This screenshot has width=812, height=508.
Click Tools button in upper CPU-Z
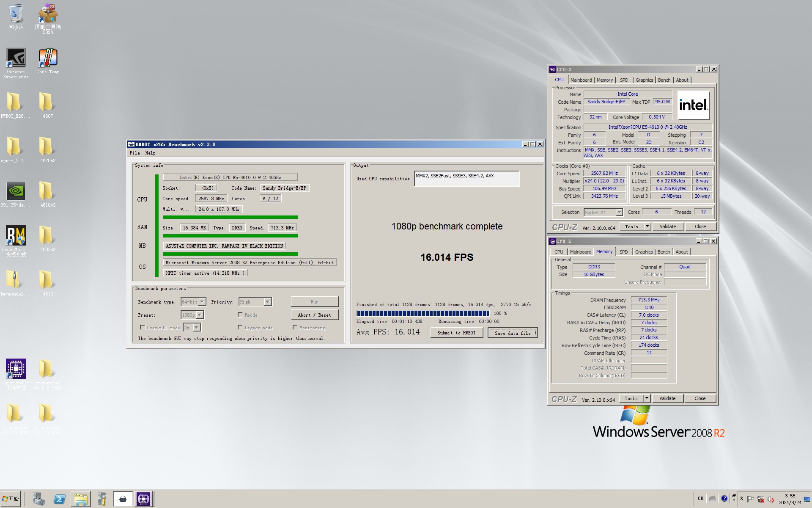point(631,226)
